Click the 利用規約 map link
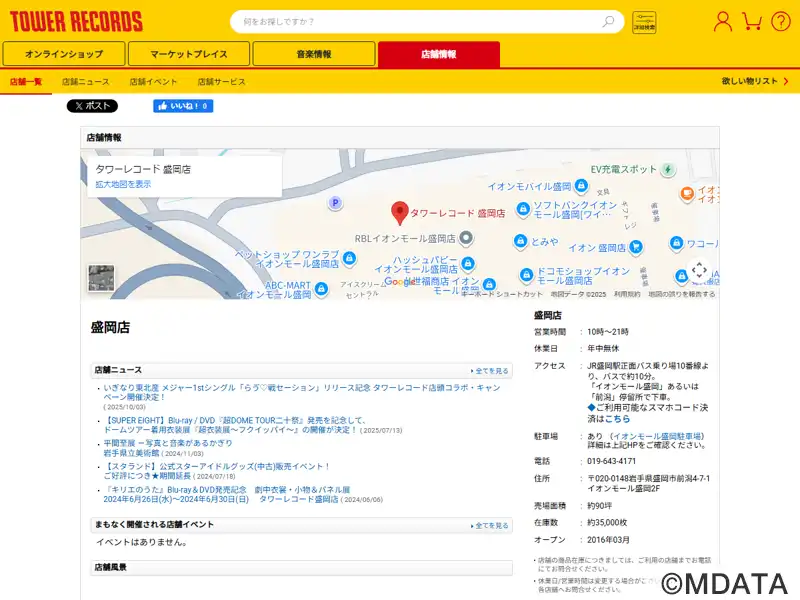 click(x=627, y=294)
